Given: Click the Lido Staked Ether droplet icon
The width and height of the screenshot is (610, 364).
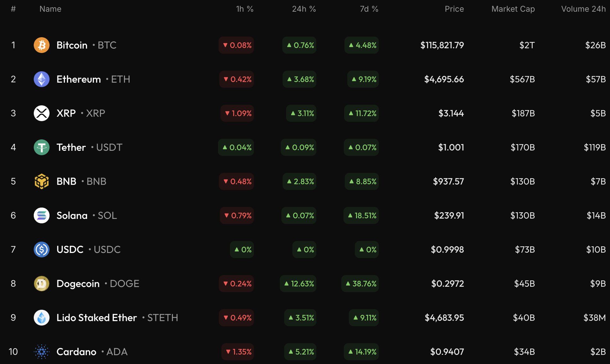Looking at the screenshot, I should 42,318.
